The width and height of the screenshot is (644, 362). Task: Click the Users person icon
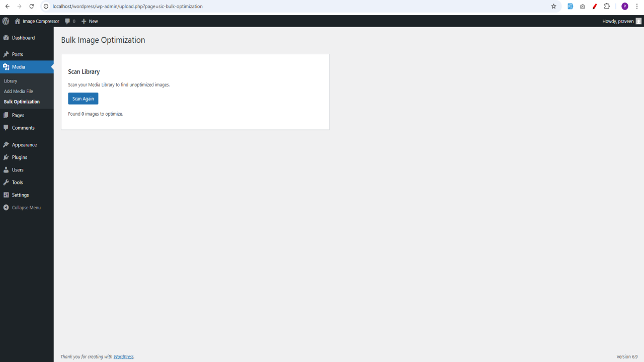(6, 170)
